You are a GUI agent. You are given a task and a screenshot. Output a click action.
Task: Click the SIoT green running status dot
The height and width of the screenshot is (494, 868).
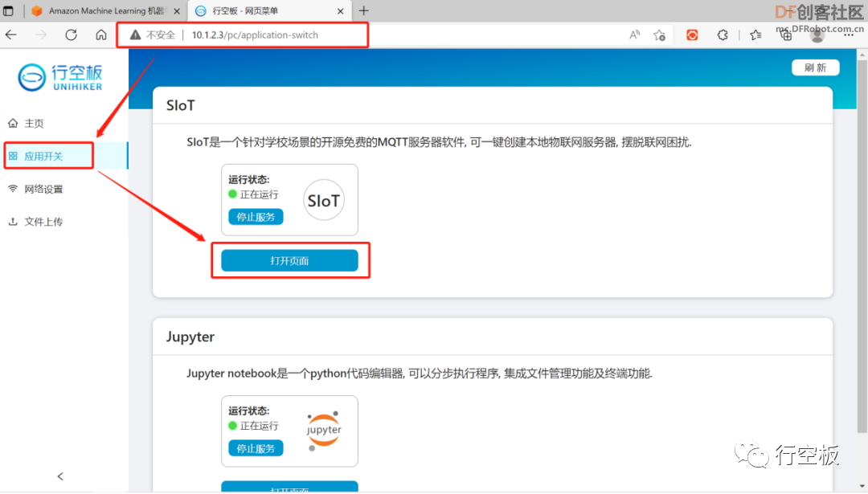[232, 194]
